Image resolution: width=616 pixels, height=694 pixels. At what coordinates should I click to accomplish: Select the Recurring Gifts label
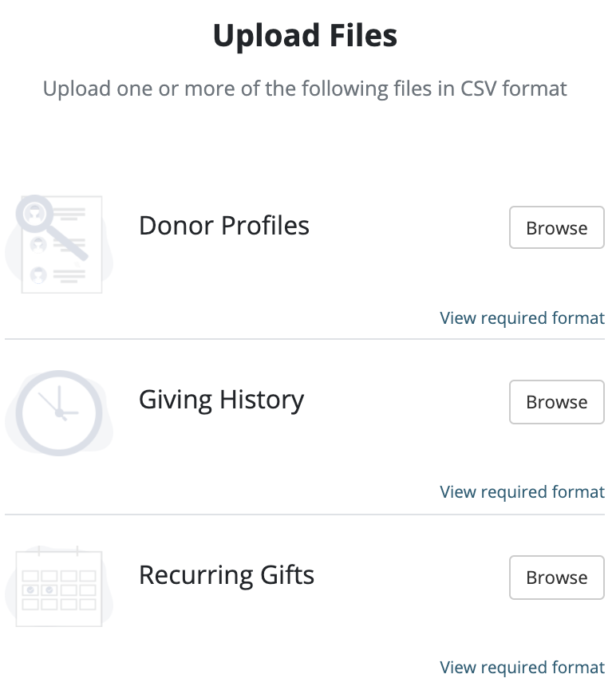pos(227,575)
